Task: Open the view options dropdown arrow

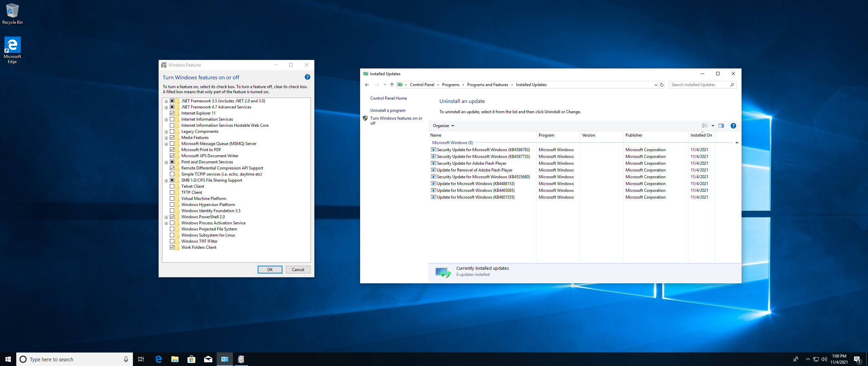Action: click(x=713, y=126)
